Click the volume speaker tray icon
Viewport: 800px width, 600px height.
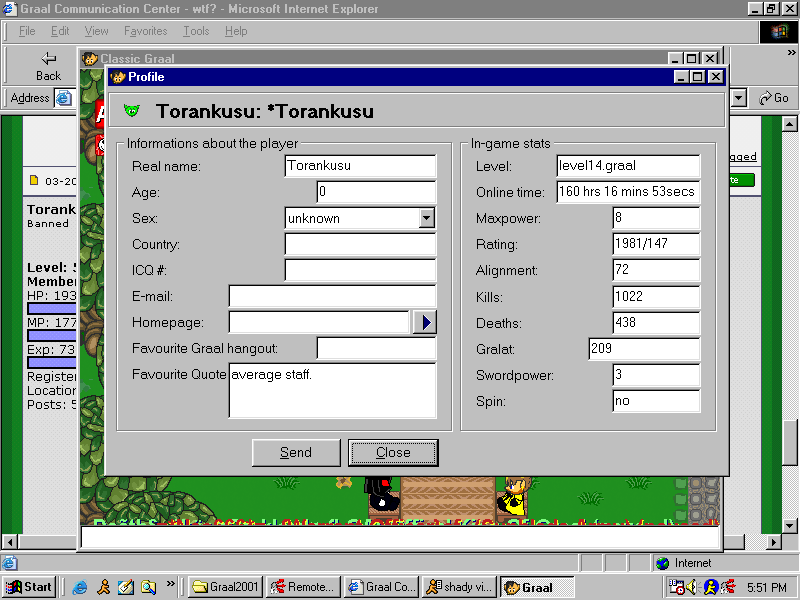(x=692, y=588)
